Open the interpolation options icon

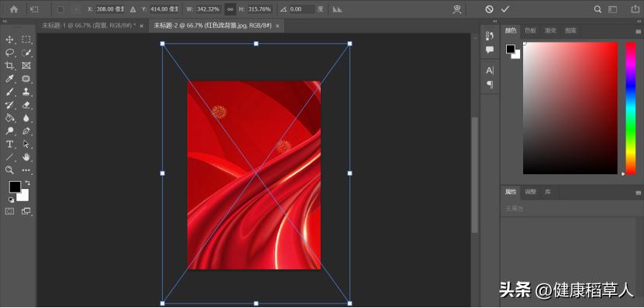337,9
